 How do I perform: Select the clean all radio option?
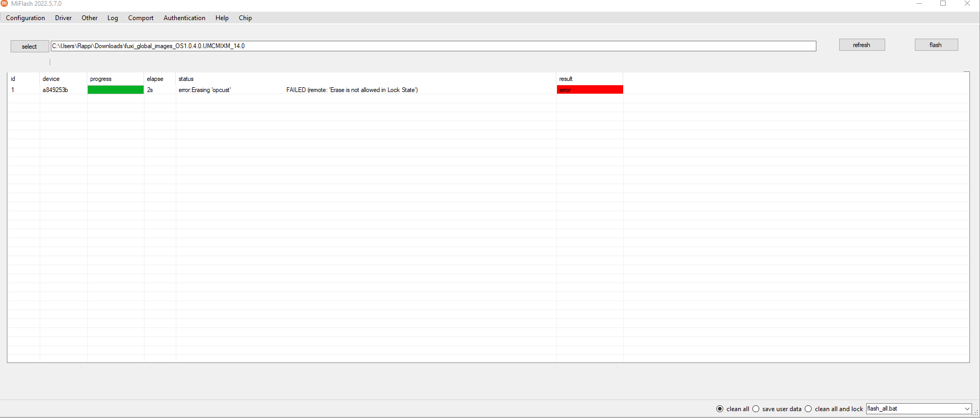point(720,409)
